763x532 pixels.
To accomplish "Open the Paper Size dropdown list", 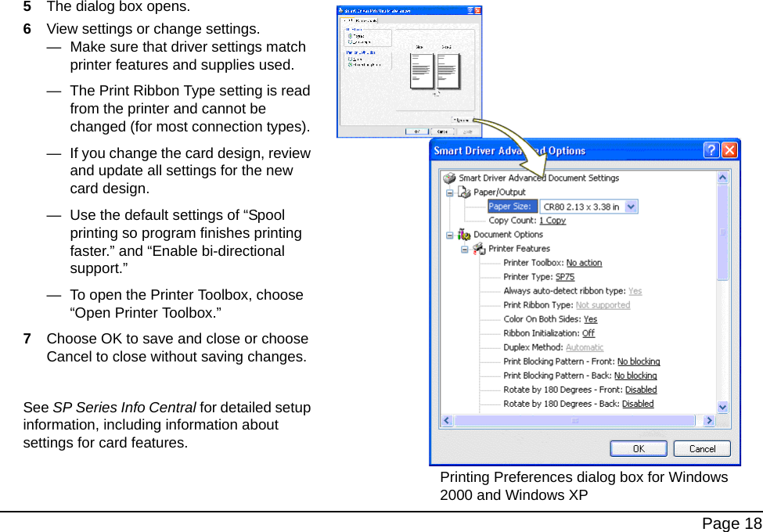I will 632,206.
